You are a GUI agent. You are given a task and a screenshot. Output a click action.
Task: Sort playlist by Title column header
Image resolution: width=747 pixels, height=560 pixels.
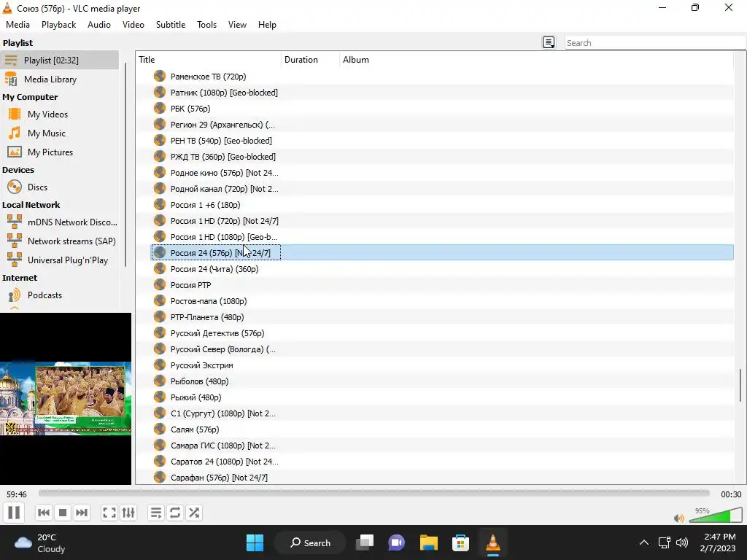pos(209,60)
